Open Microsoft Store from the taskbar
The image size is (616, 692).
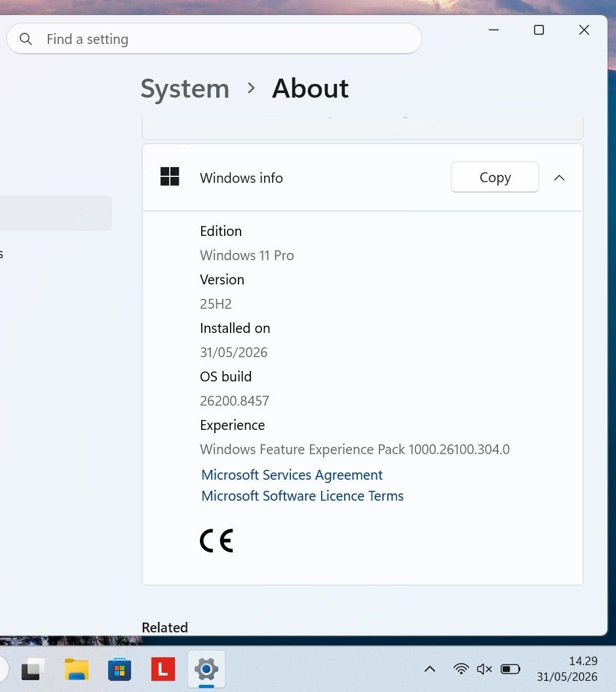[x=119, y=670]
